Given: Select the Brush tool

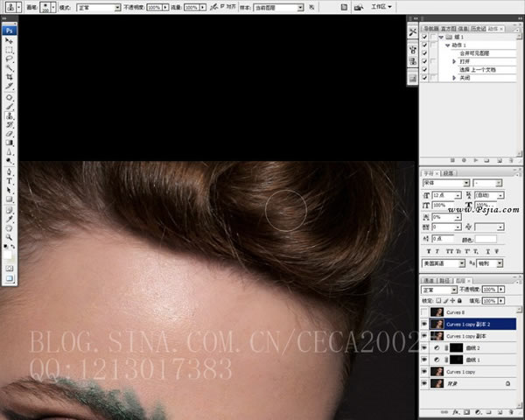Looking at the screenshot, I should [9, 107].
